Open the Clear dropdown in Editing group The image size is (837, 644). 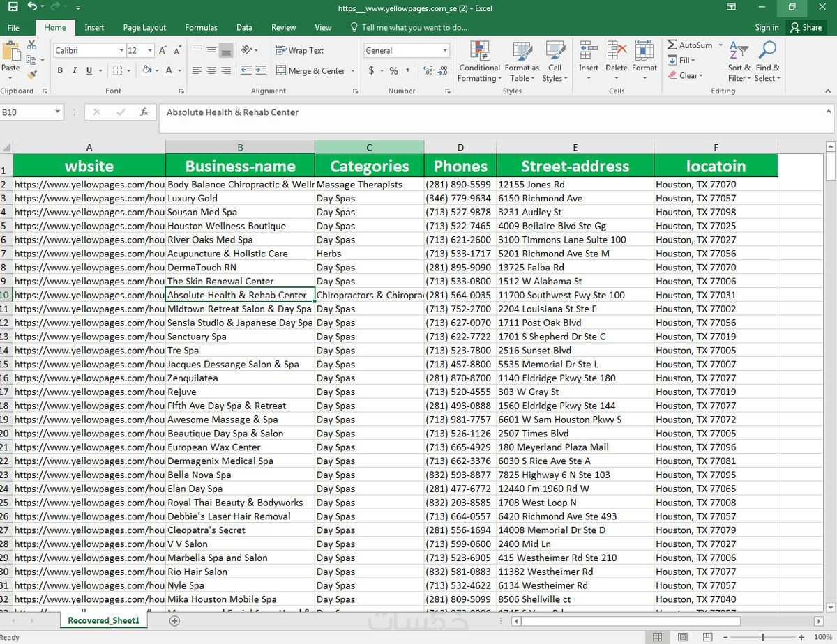click(x=686, y=75)
